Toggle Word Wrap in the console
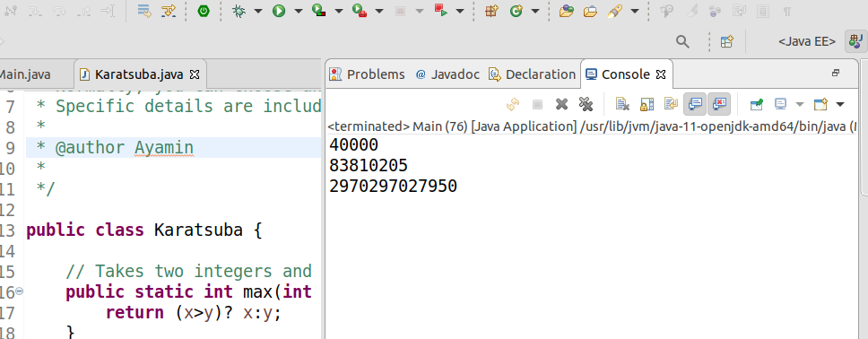Image resolution: width=868 pixels, height=339 pixels. click(x=671, y=104)
